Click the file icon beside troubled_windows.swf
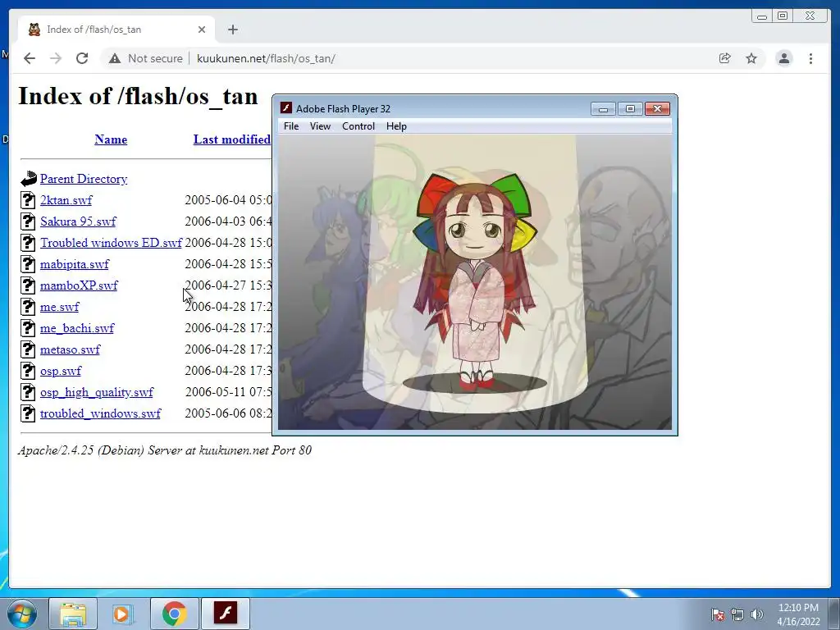This screenshot has width=840, height=630. click(x=28, y=413)
